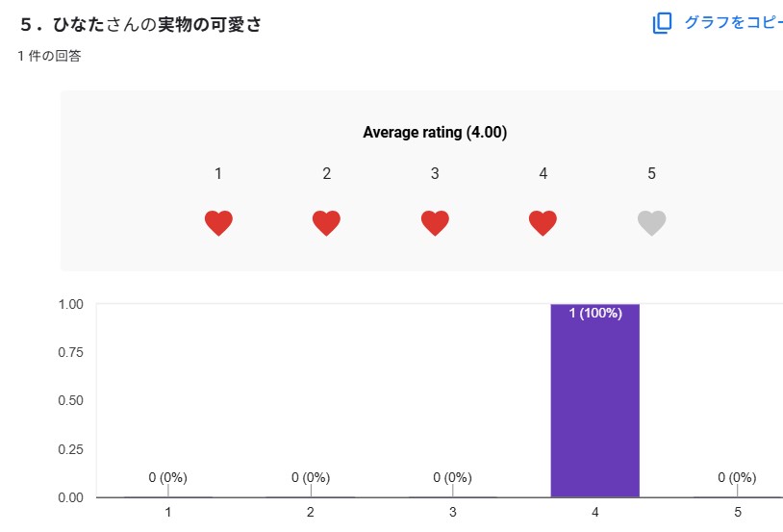
Task: Click the 0 (0%) label above chart column 3
Action: tap(452, 477)
